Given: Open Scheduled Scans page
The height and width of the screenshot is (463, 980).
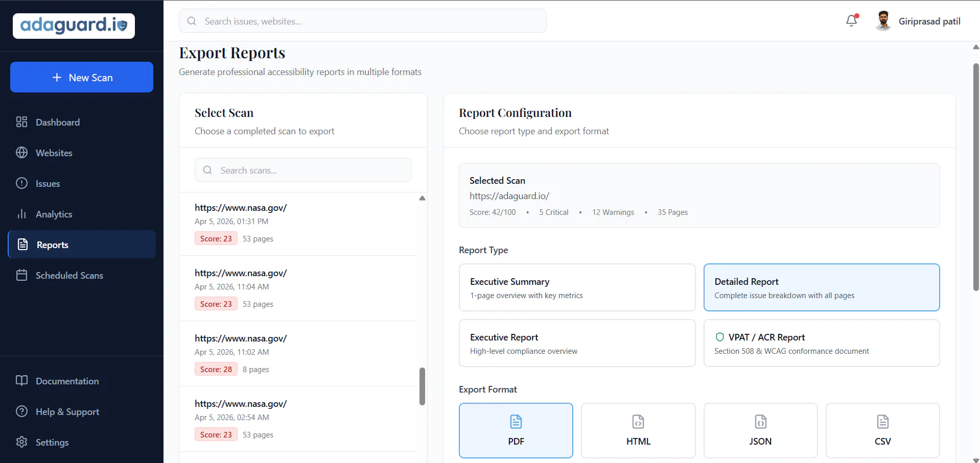Looking at the screenshot, I should [x=82, y=275].
